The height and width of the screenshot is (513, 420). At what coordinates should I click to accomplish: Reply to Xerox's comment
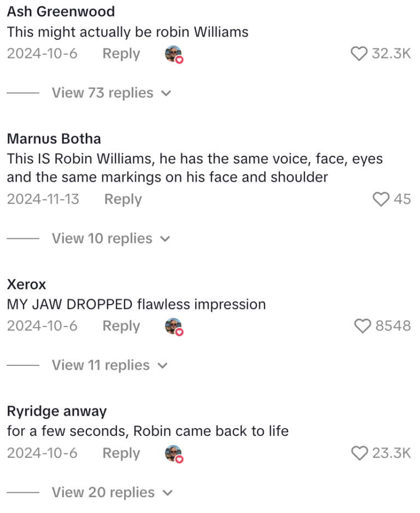coord(121,326)
